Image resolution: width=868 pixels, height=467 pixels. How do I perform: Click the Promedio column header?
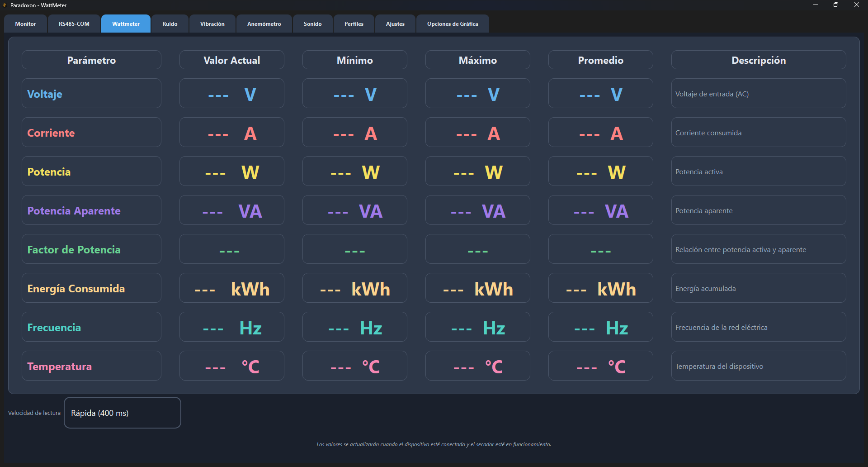(601, 60)
